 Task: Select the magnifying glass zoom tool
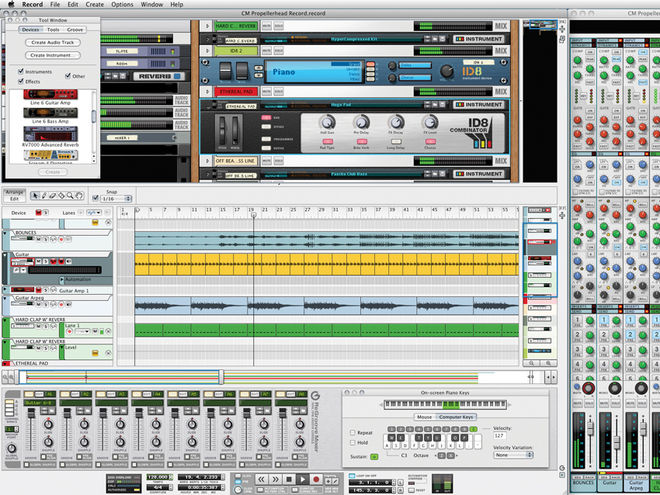[70, 195]
